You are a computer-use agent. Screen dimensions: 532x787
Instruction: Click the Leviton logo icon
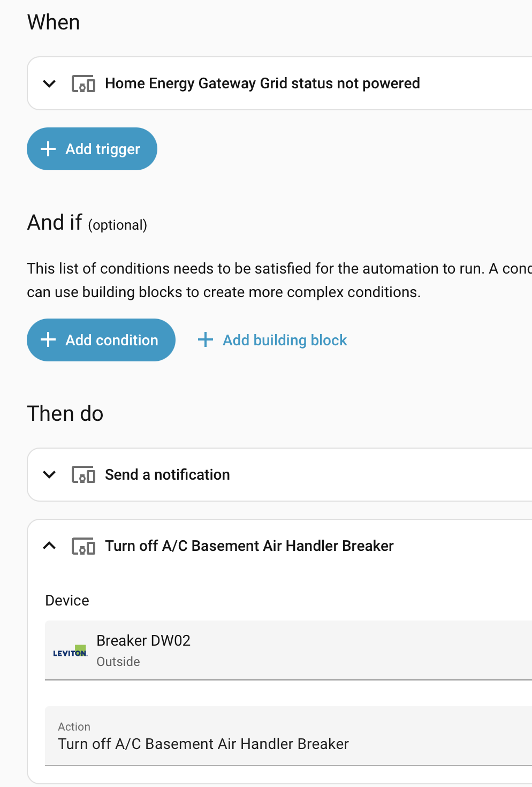click(70, 651)
